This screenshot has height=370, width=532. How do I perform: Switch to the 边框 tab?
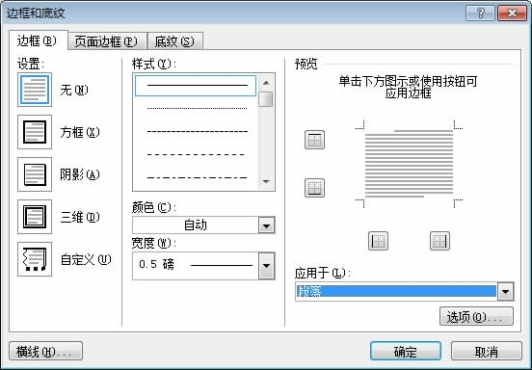(x=37, y=41)
